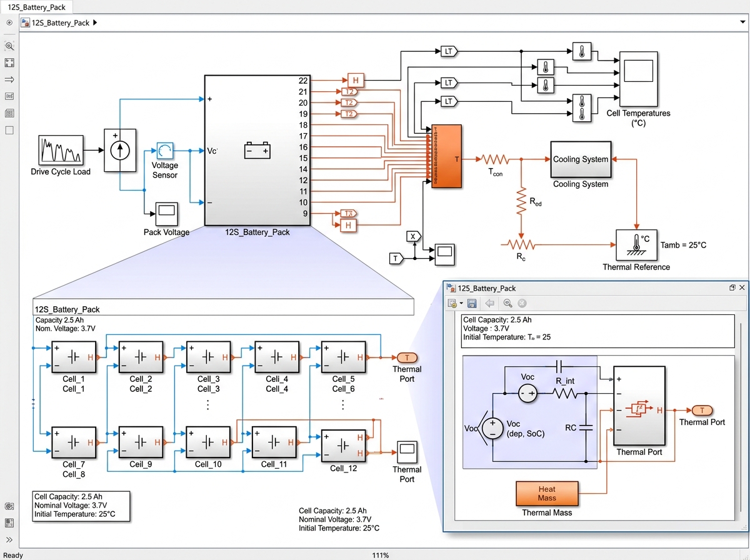Viewport: 750px width, 560px height.
Task: Close the popup 12S_Battery_Pack window
Action: tap(742, 287)
